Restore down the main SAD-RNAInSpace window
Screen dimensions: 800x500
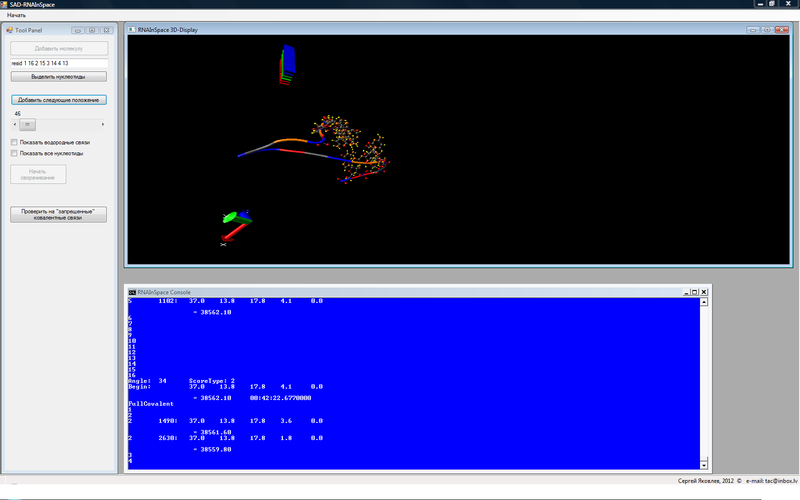(x=772, y=4)
